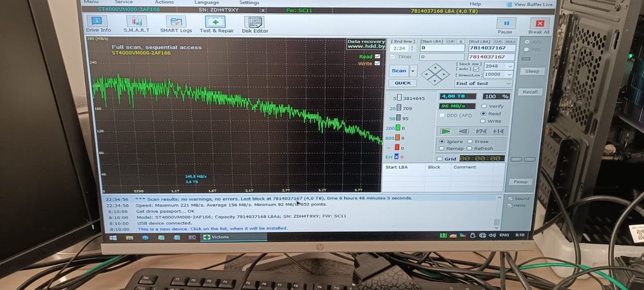Click the Victoria taskbar button
The height and width of the screenshot is (290, 644).
pos(233,237)
